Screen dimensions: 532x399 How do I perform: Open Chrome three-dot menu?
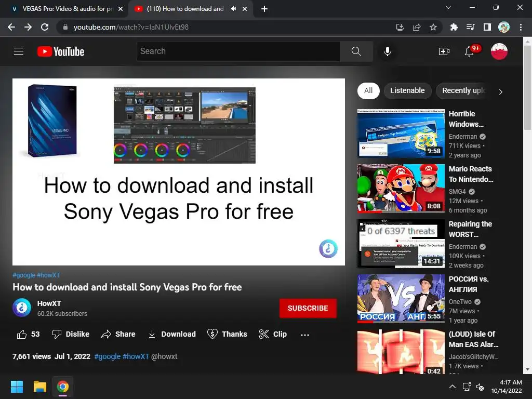[x=521, y=27]
